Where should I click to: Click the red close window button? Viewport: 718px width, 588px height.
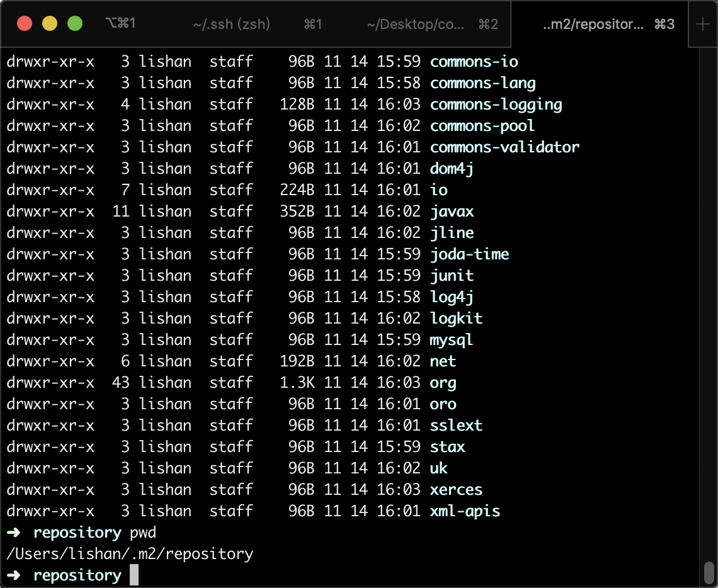(25, 23)
